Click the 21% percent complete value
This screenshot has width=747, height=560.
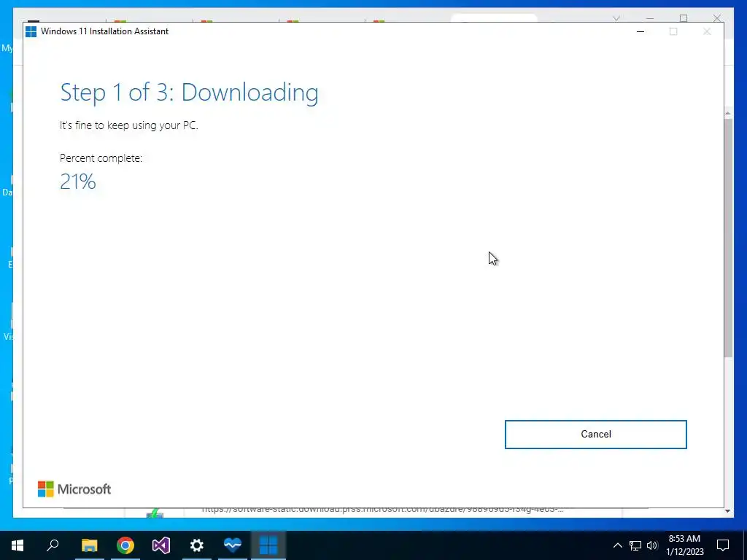click(77, 182)
